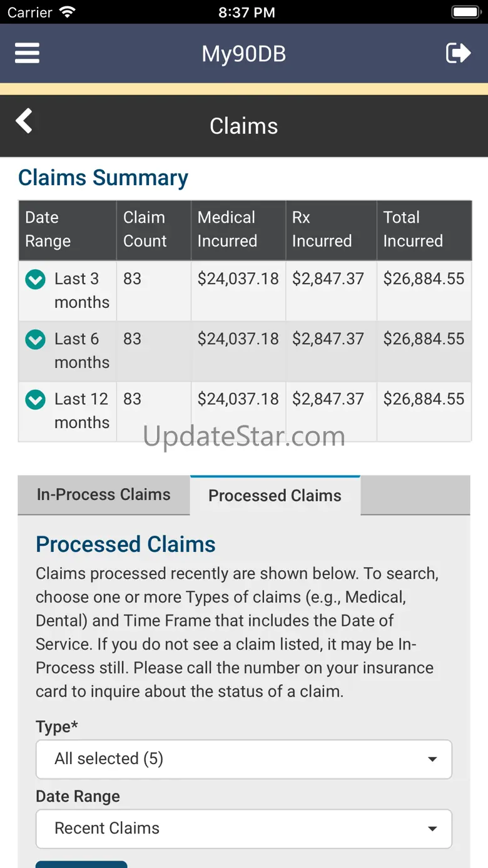Viewport: 488px width, 868px height.
Task: Expand the Last 12 months row
Action: [35, 400]
